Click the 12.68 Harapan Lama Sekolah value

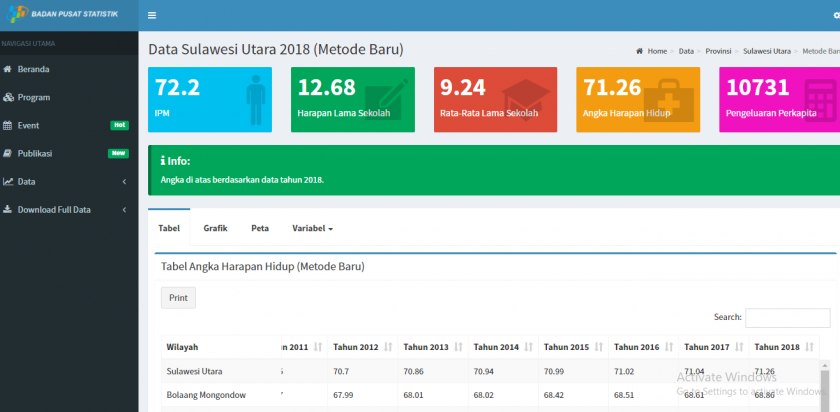click(326, 87)
